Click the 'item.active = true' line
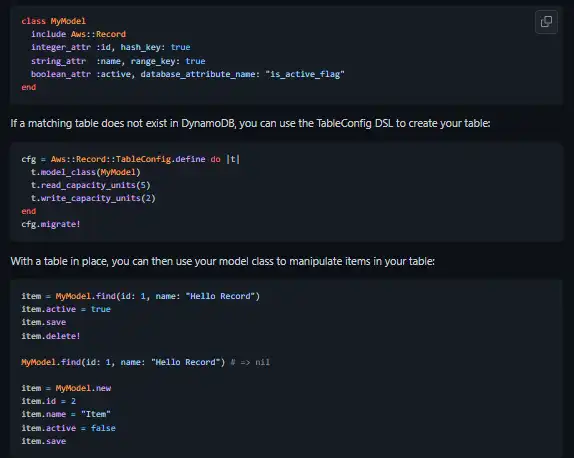Viewport: 574px width, 458px height. click(x=66, y=309)
